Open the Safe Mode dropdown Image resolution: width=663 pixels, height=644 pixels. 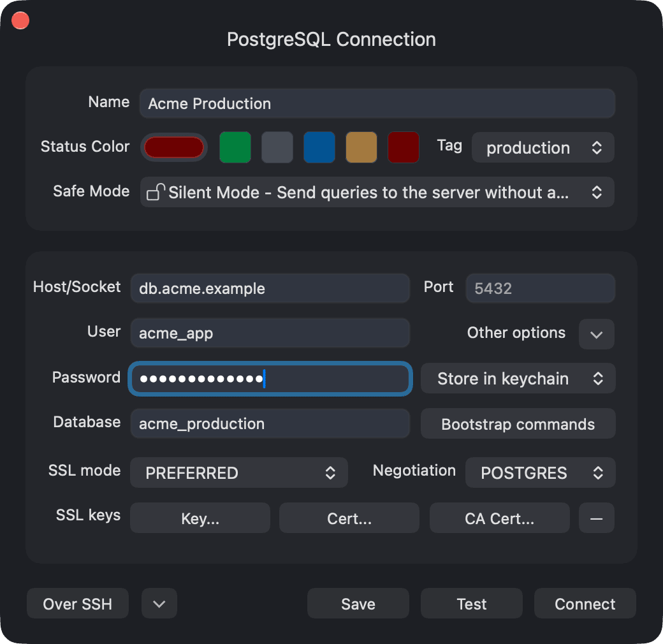[377, 193]
